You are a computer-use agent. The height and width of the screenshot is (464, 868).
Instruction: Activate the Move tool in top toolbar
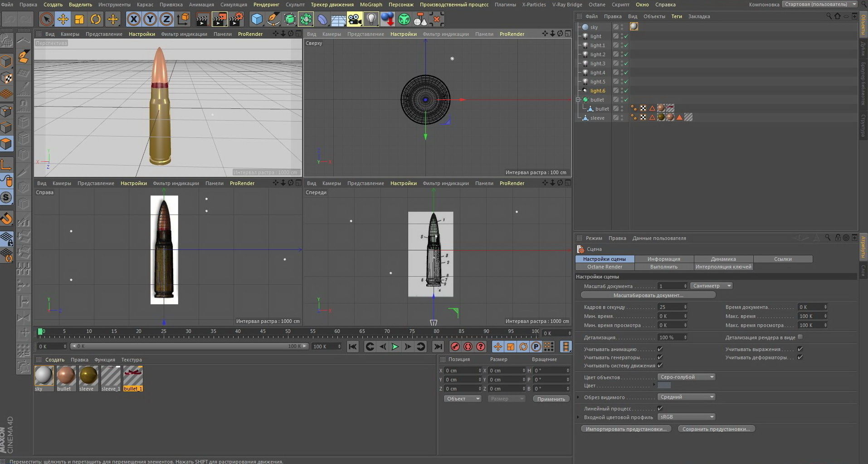[63, 19]
